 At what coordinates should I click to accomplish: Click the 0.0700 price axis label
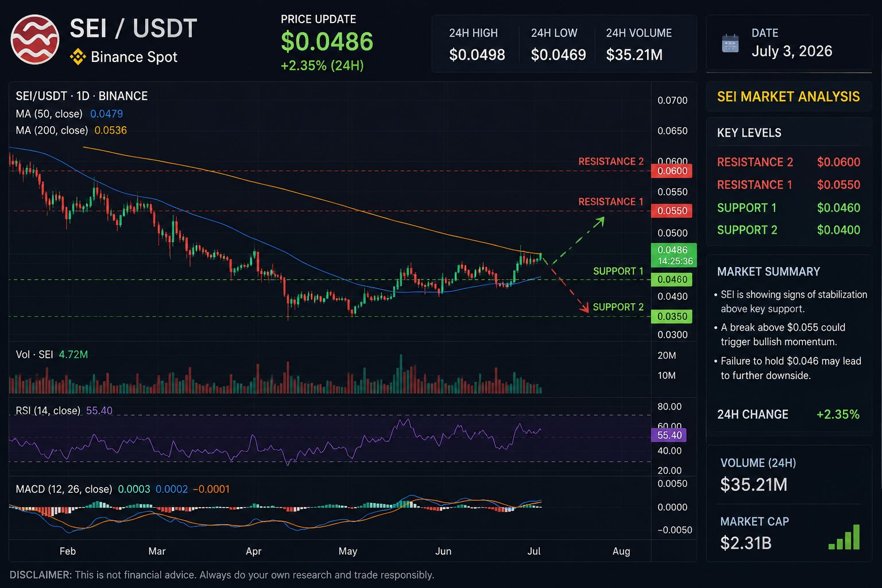point(672,100)
